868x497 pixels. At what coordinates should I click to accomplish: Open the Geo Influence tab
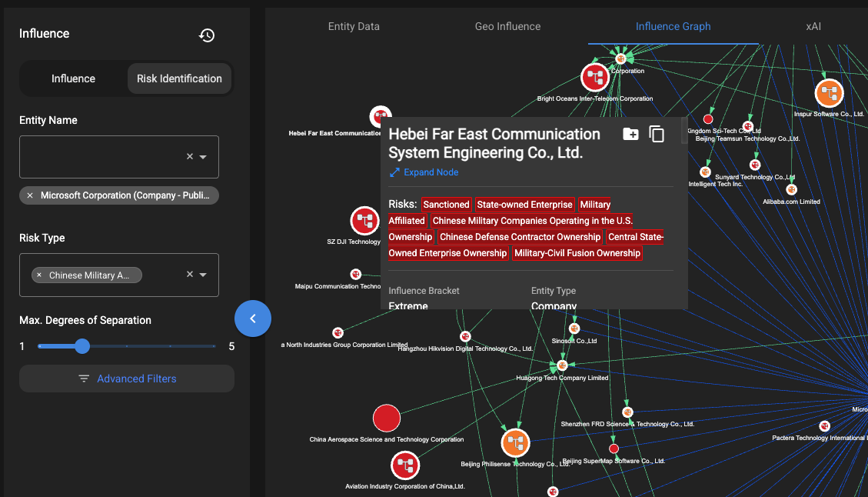[x=507, y=27]
